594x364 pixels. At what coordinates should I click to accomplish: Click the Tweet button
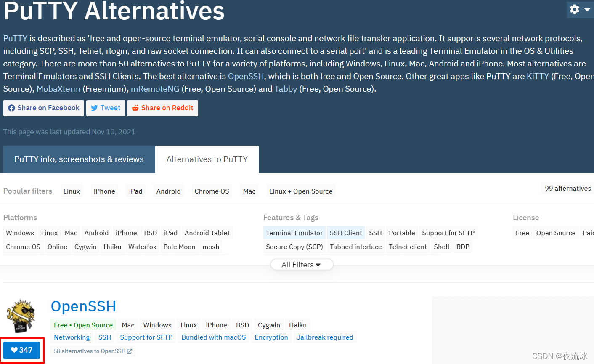click(106, 108)
